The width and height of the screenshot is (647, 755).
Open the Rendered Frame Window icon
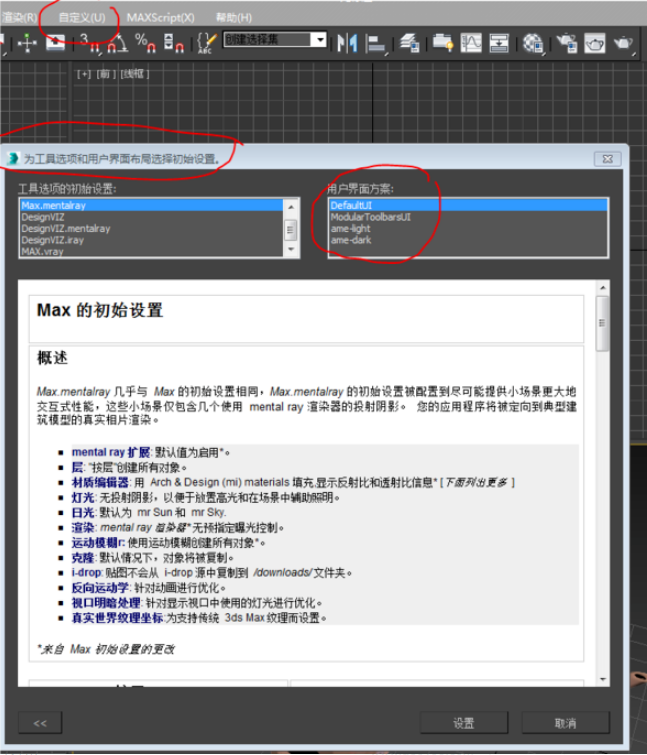click(x=595, y=43)
